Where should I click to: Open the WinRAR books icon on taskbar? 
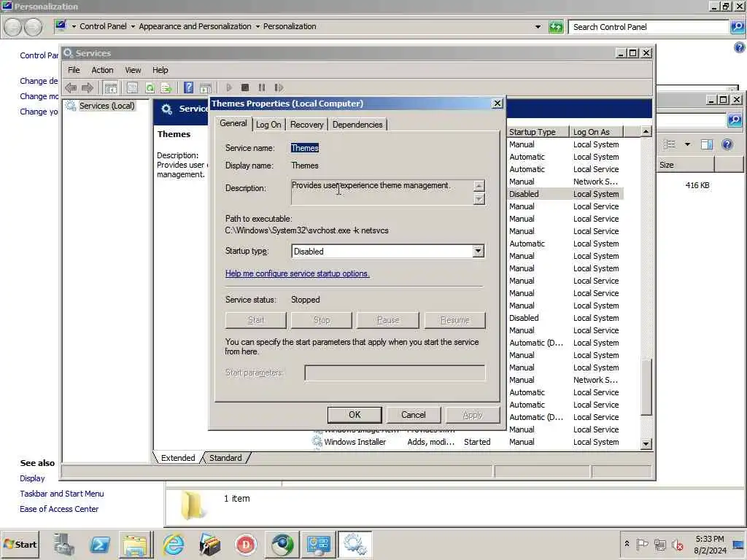[x=209, y=544]
